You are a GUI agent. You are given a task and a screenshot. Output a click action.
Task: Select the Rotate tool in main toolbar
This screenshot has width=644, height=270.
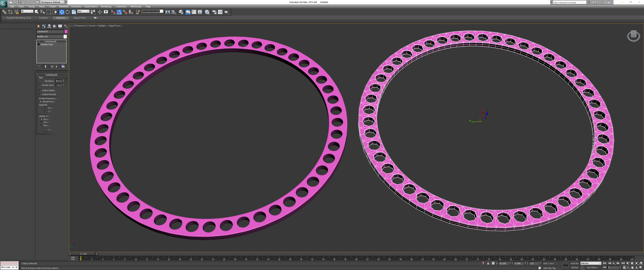68,12
